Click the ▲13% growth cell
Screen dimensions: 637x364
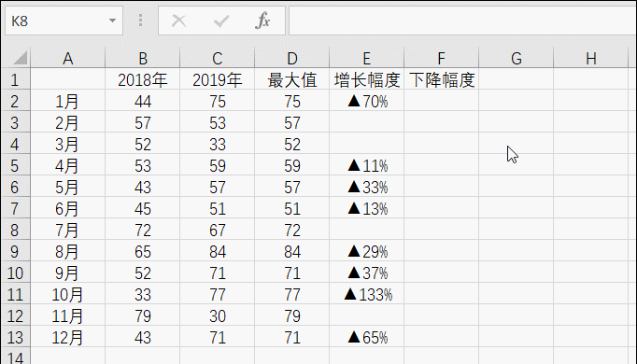click(367, 208)
